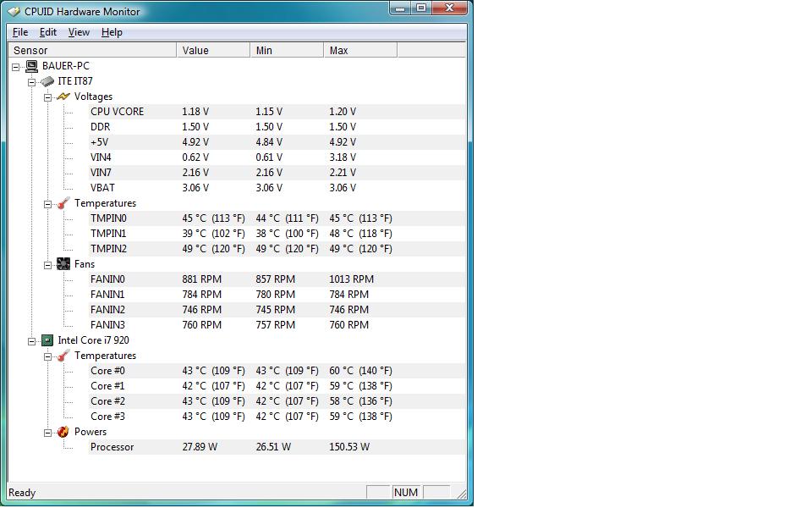Select the Core #1 temperature row

277,386
